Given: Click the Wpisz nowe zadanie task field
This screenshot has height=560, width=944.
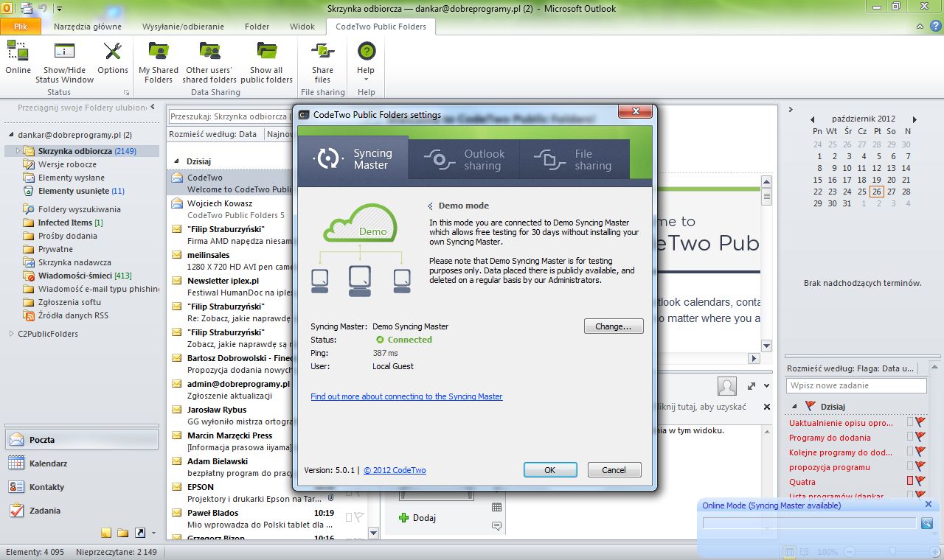Looking at the screenshot, I should pos(856,385).
